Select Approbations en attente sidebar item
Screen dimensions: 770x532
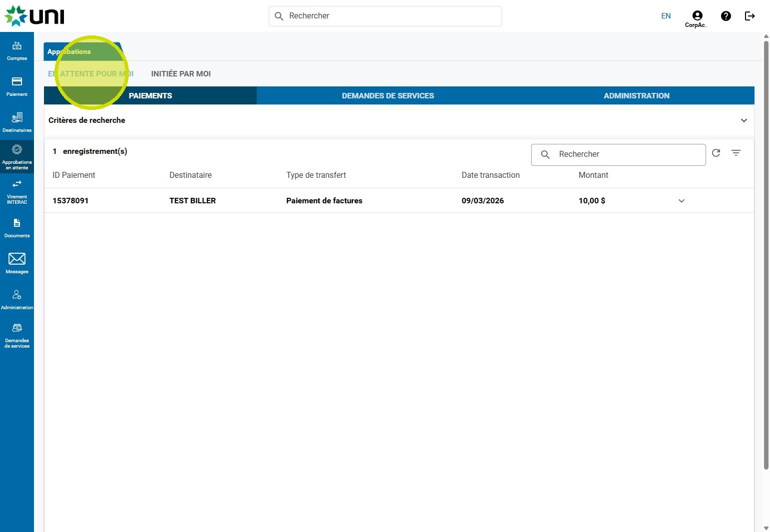point(17,157)
